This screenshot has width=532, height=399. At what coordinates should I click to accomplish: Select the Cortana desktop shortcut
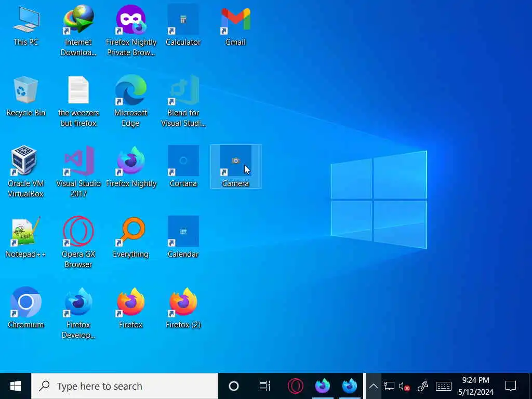pos(183,167)
